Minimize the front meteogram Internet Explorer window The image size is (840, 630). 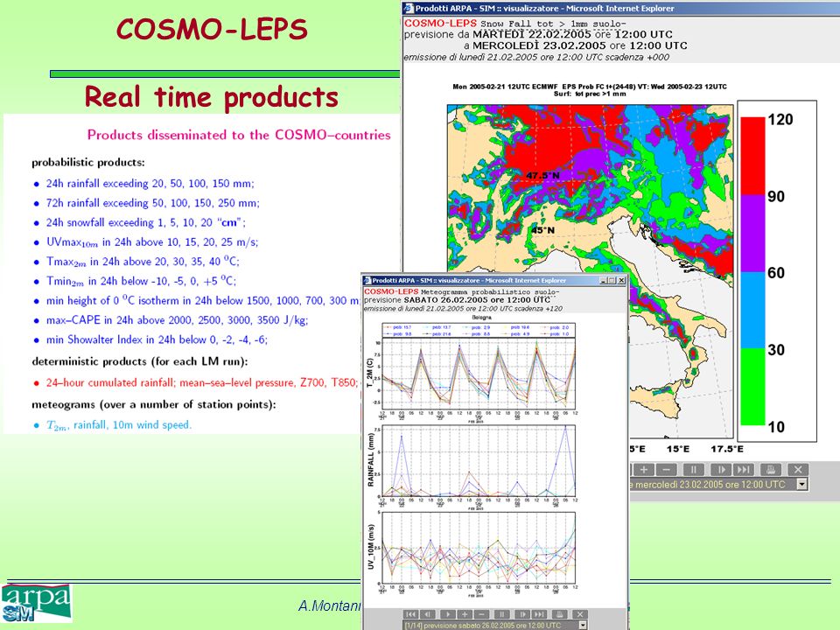[603, 280]
